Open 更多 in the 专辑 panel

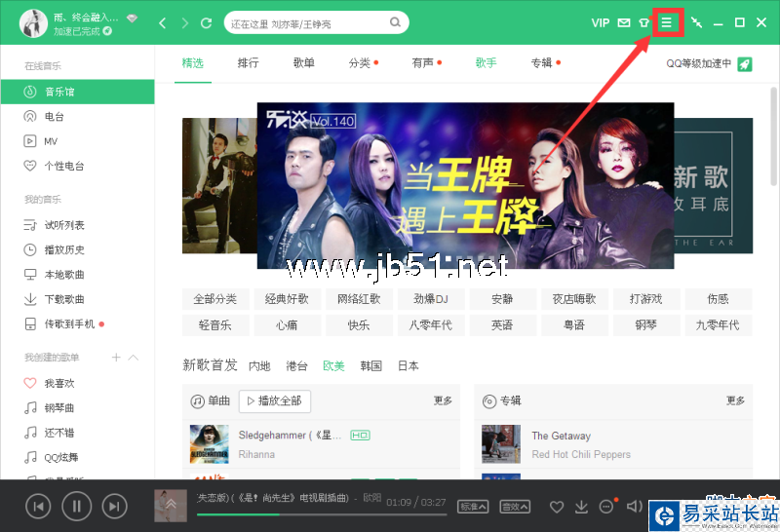tap(735, 400)
